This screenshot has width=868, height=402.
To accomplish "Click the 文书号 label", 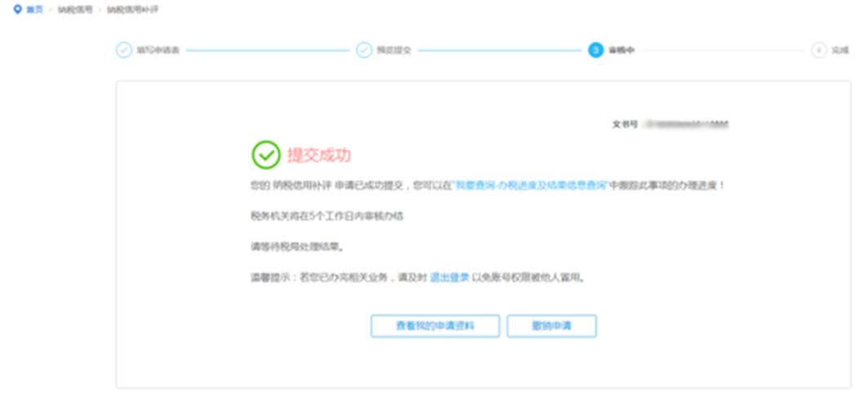I will [x=625, y=125].
